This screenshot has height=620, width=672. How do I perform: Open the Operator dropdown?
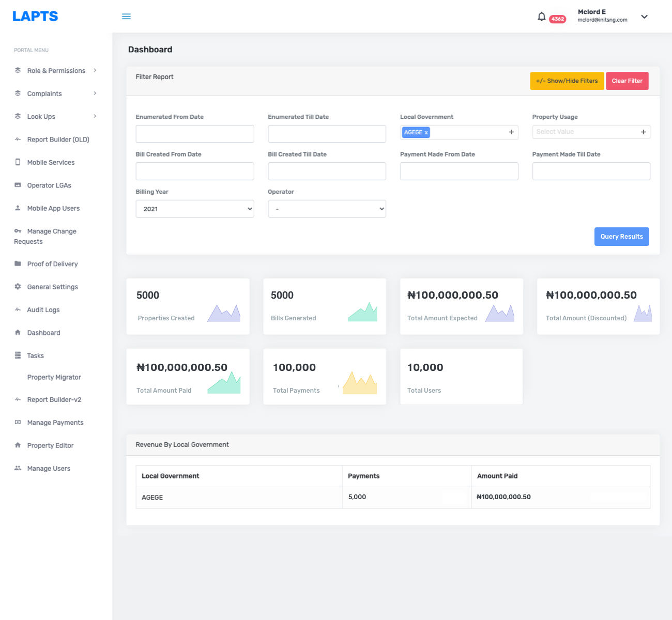point(327,209)
